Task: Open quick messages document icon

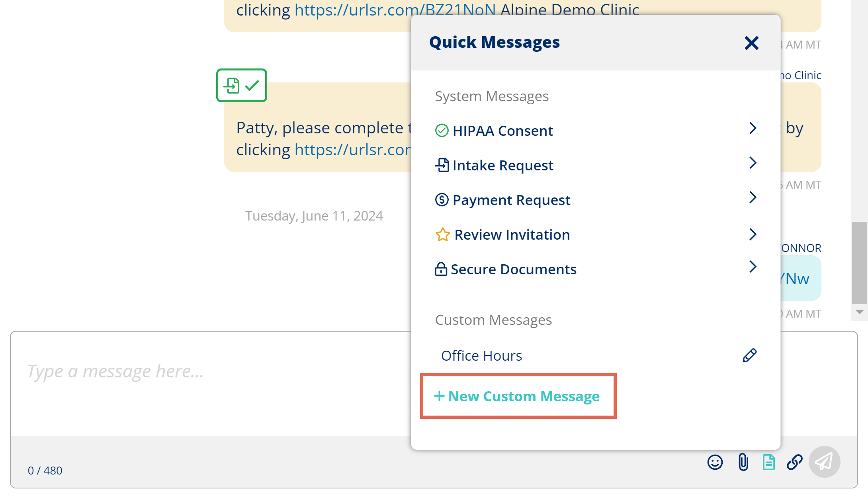Action: (768, 462)
